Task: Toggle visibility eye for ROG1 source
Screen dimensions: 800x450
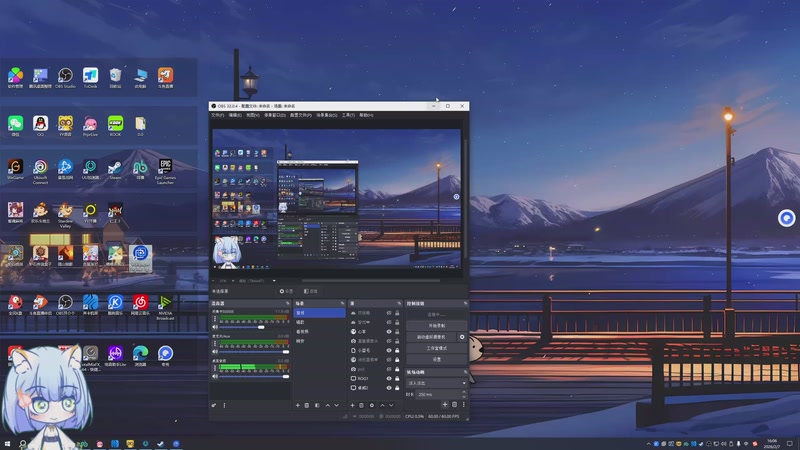Action: (x=389, y=379)
